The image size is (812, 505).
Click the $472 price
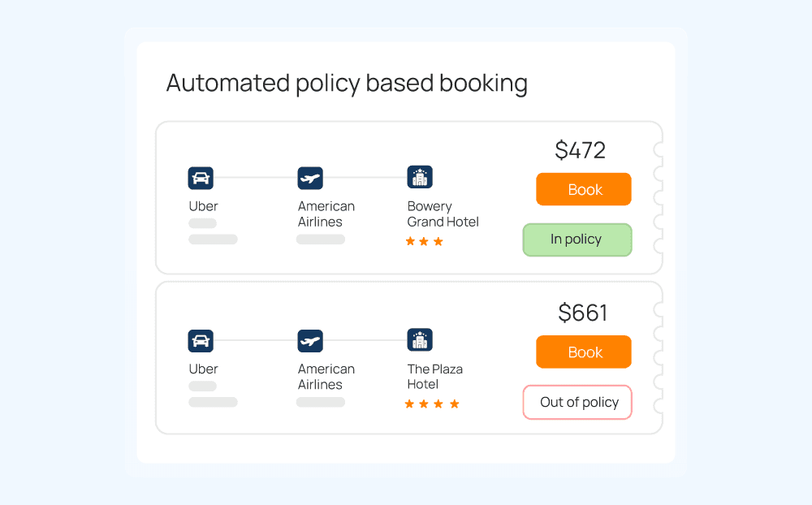coord(581,150)
